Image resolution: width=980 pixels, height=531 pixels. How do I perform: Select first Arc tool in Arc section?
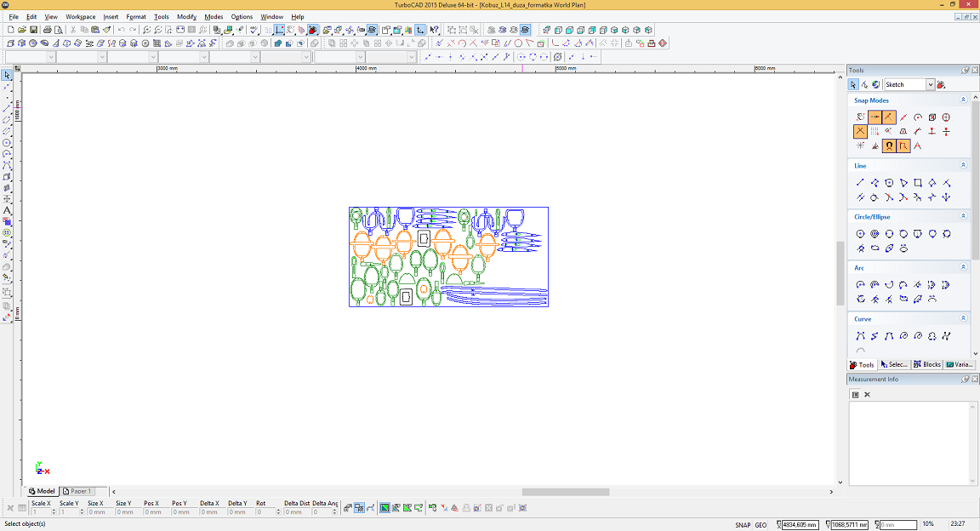pyautogui.click(x=860, y=284)
